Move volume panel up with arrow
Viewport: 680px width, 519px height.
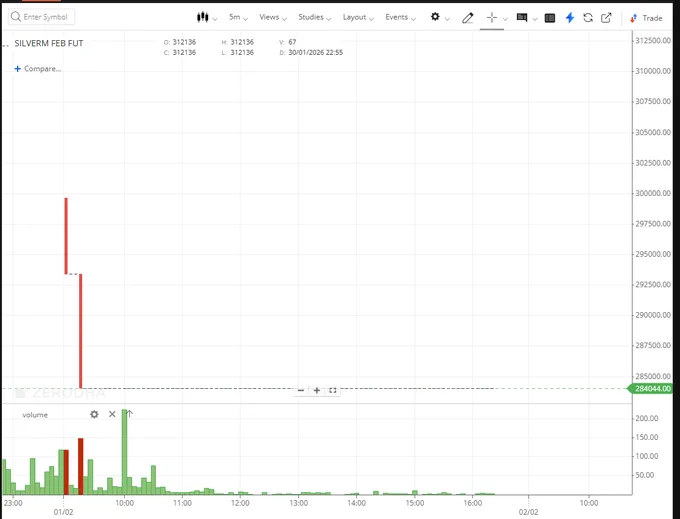pos(129,414)
